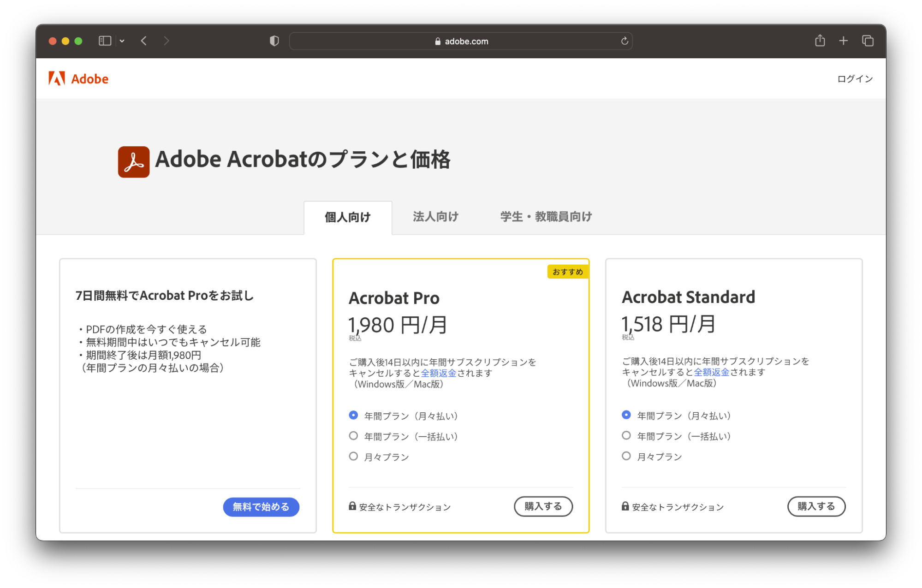Open the Share icon in Safari toolbar
The width and height of the screenshot is (922, 588).
point(820,41)
